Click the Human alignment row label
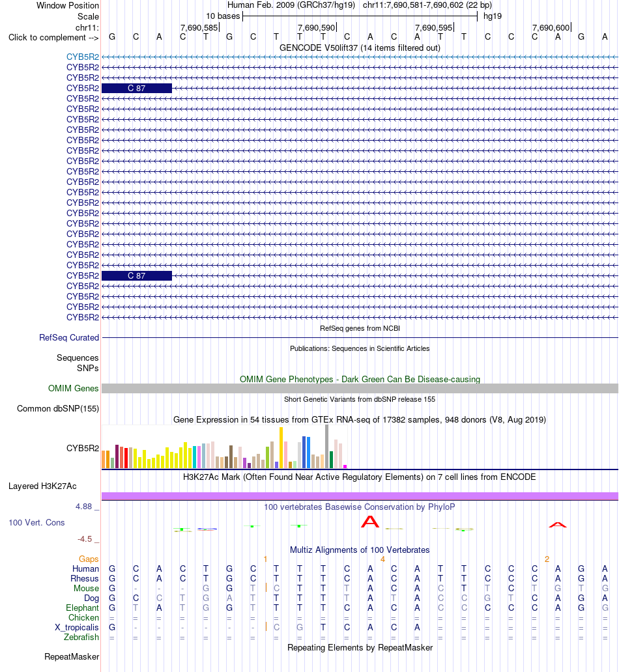Image resolution: width=619 pixels, height=672 pixels. pos(85,568)
